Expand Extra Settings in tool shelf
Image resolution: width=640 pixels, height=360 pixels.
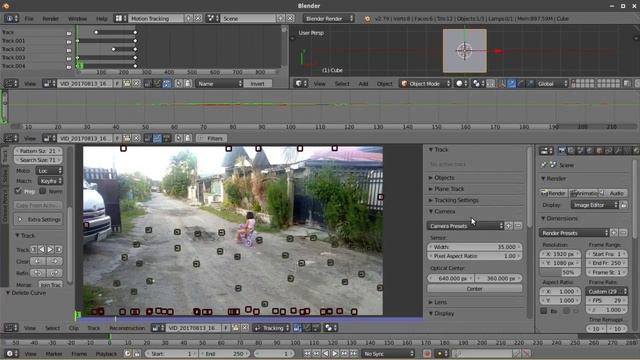click(x=39, y=220)
